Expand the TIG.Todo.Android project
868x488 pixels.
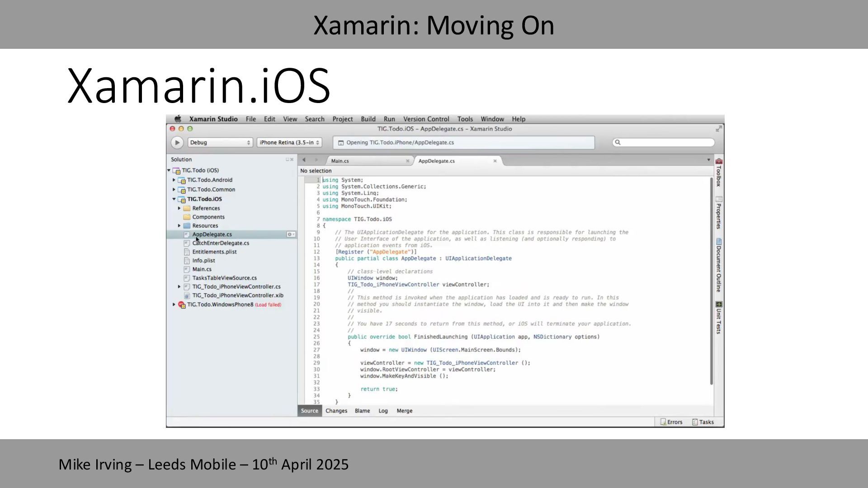(x=174, y=180)
